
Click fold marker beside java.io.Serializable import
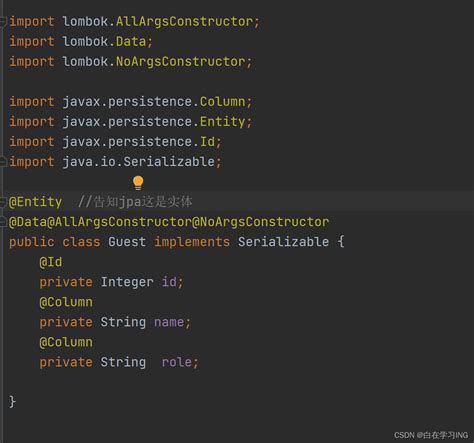3,162
